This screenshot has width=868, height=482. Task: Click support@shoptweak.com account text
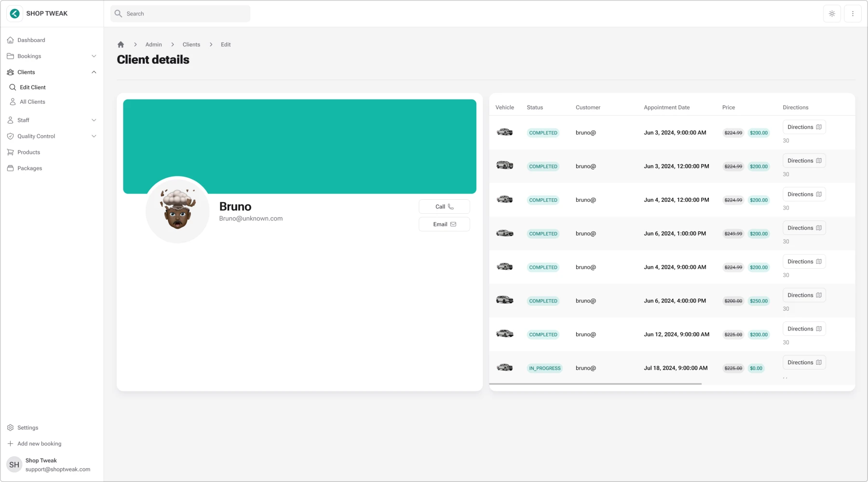pyautogui.click(x=58, y=469)
